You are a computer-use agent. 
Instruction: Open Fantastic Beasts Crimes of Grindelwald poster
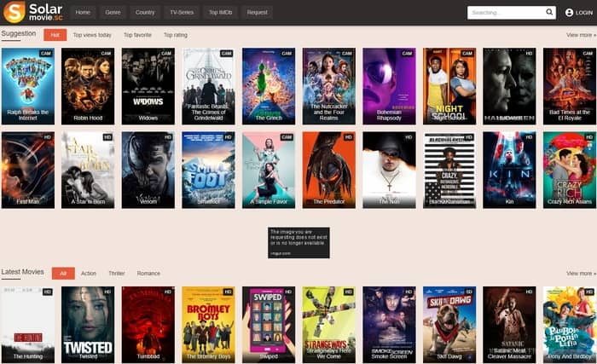[x=208, y=86]
